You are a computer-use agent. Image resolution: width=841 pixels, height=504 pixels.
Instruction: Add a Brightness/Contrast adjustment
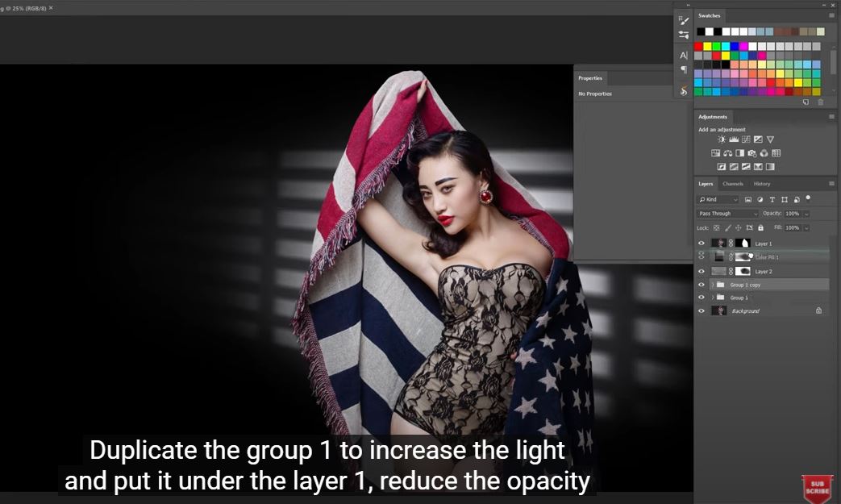click(722, 140)
